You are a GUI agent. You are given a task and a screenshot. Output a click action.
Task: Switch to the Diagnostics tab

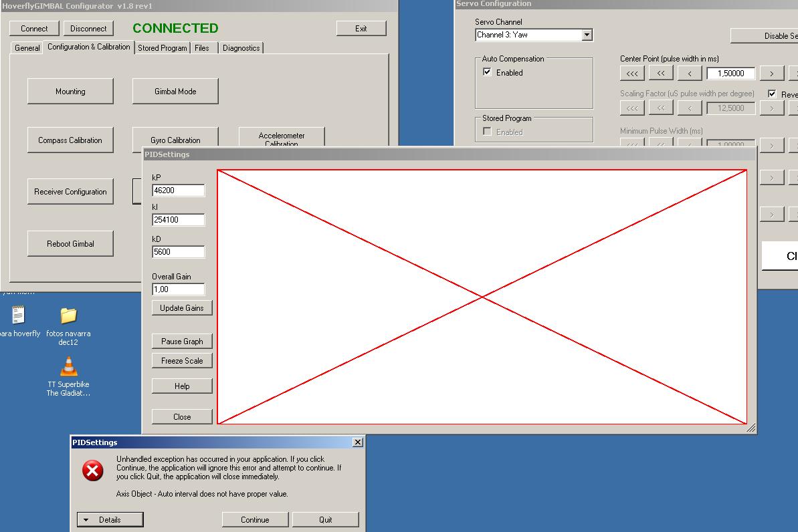pos(241,48)
